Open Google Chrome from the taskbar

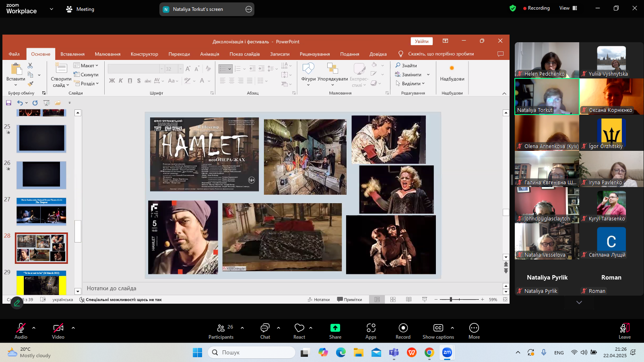(x=429, y=353)
